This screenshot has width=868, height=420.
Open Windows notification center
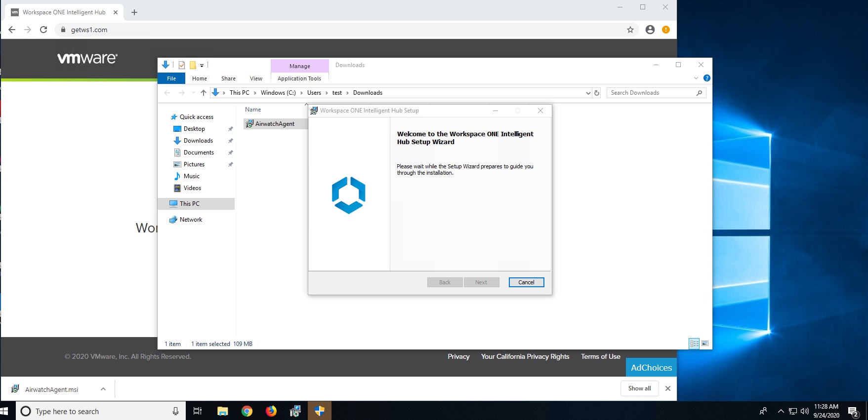click(853, 411)
